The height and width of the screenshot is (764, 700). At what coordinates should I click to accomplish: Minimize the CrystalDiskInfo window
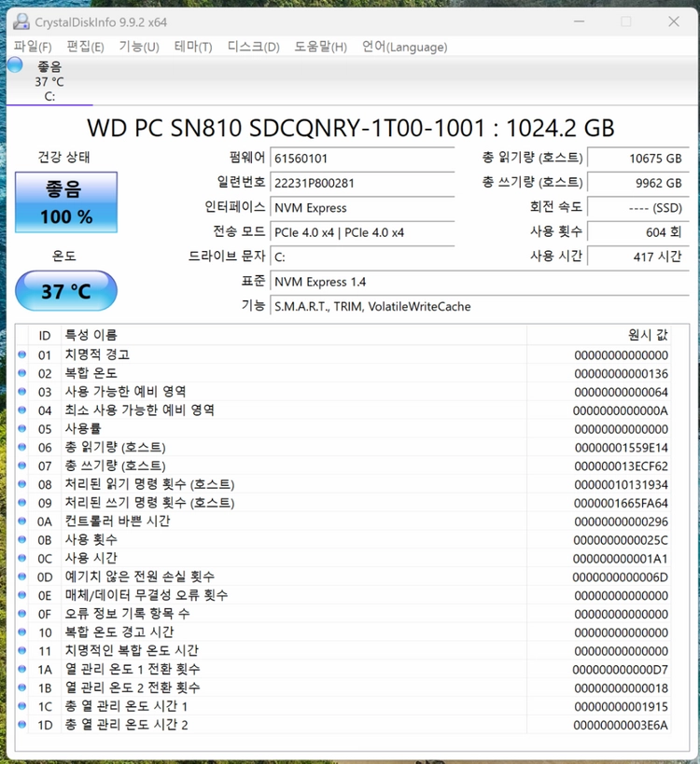click(579, 21)
